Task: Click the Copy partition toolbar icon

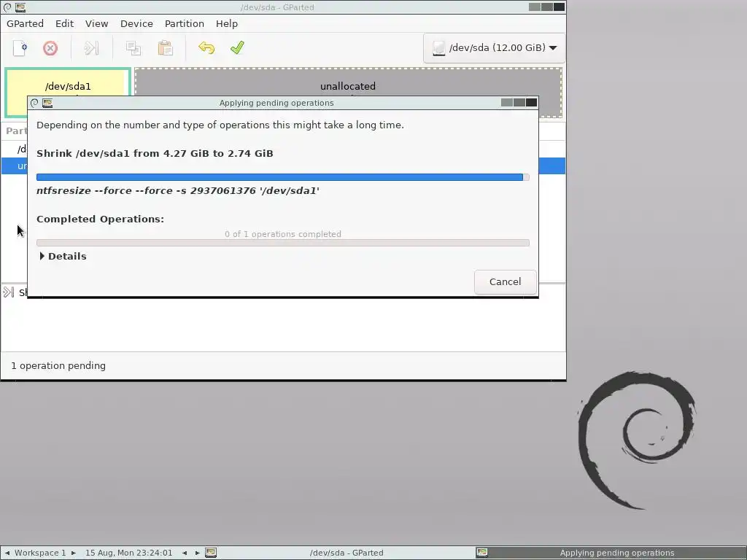Action: pyautogui.click(x=133, y=48)
